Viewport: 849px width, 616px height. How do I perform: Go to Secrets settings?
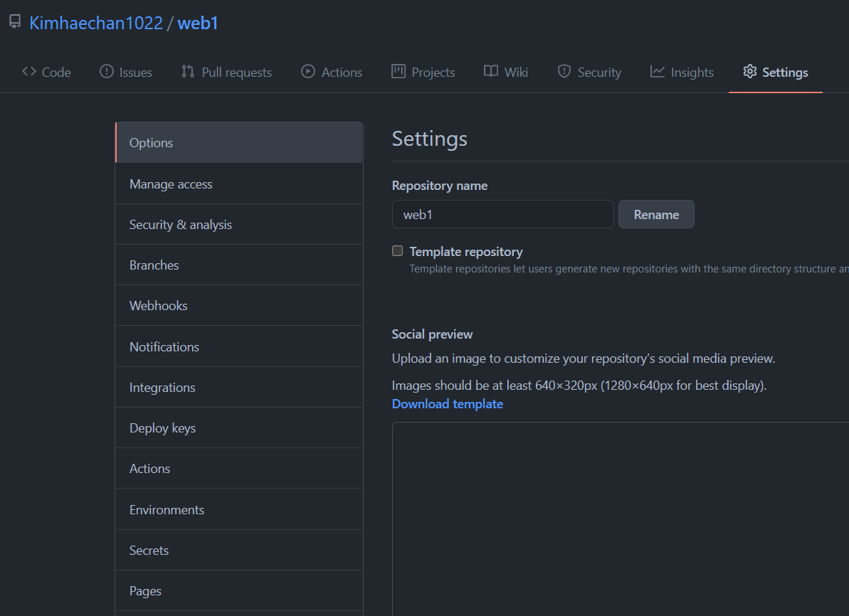[239, 551]
